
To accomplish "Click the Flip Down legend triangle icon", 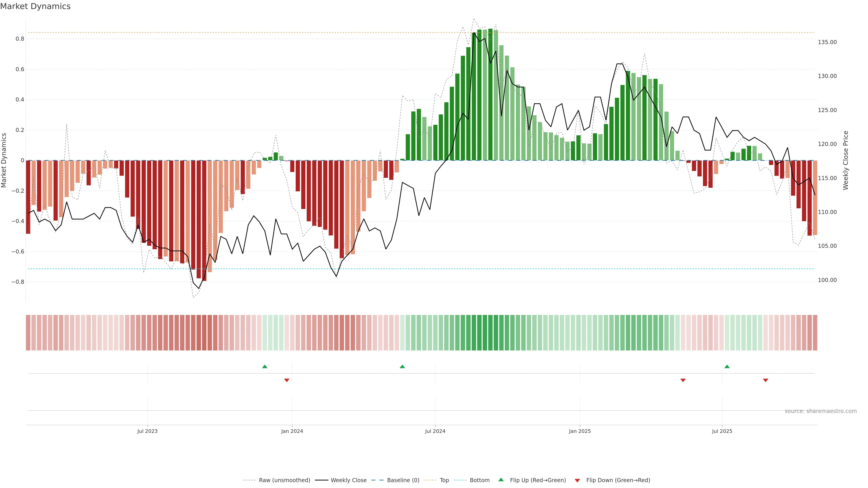I will click(577, 480).
